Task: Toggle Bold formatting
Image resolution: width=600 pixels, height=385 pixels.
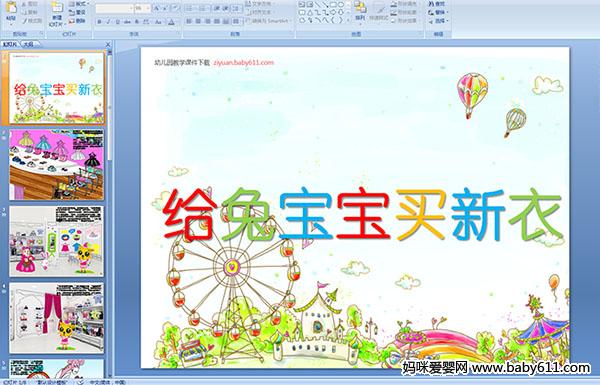Action: [x=99, y=22]
